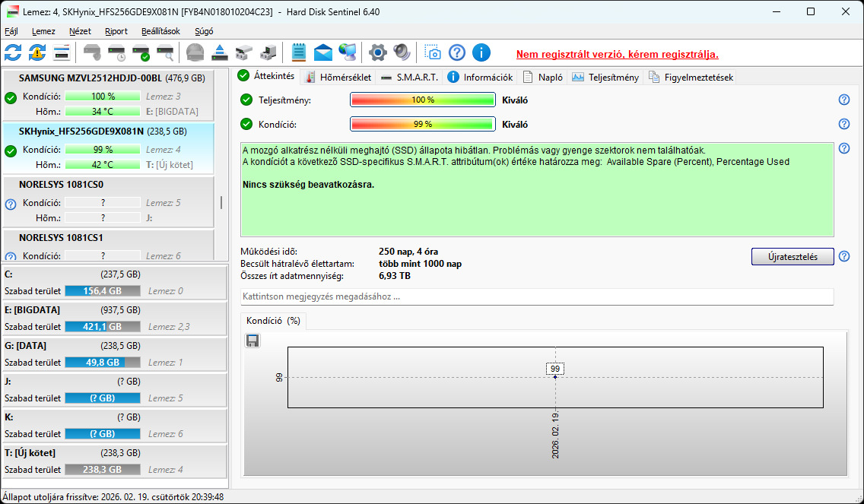The width and height of the screenshot is (864, 504).
Task: Select the J: partition entry
Action: pyautogui.click(x=115, y=390)
